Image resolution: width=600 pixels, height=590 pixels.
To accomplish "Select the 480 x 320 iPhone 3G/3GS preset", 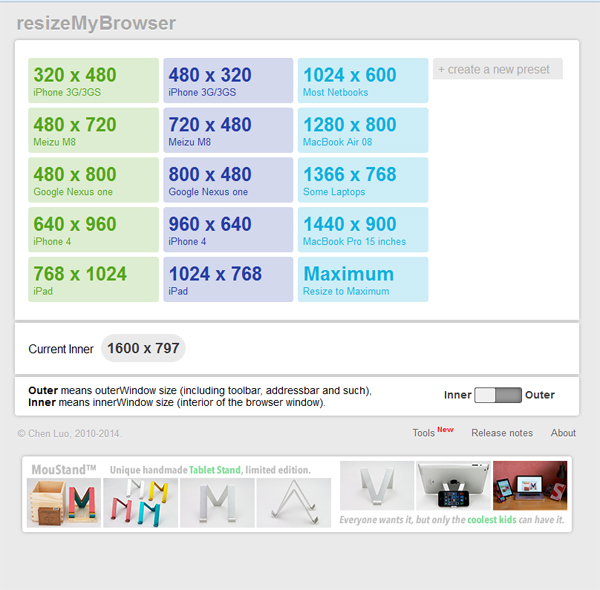I will [228, 80].
